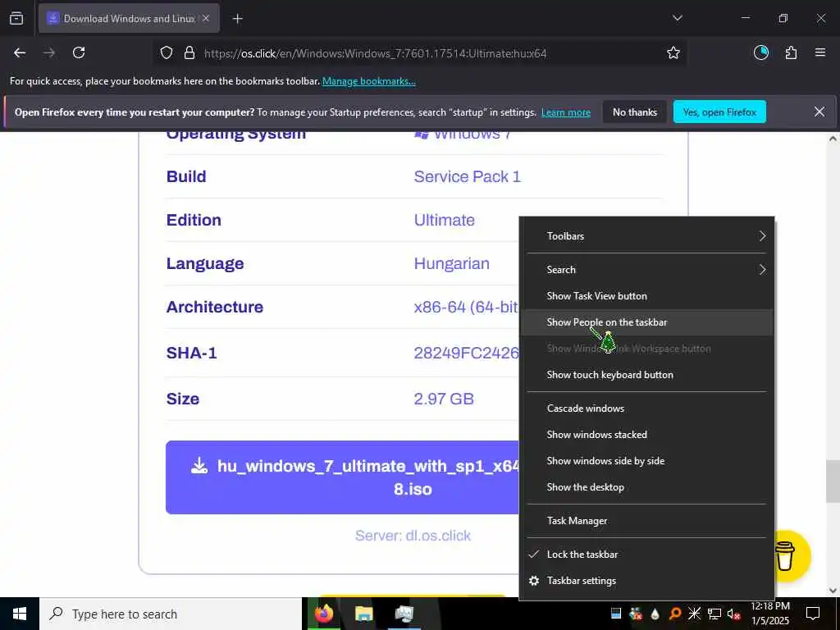Choose Cascade windows from context menu
This screenshot has width=840, height=630.
(647, 409)
